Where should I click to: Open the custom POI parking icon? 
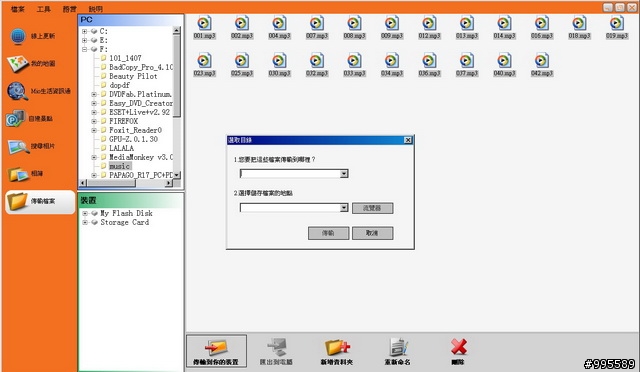[x=16, y=119]
